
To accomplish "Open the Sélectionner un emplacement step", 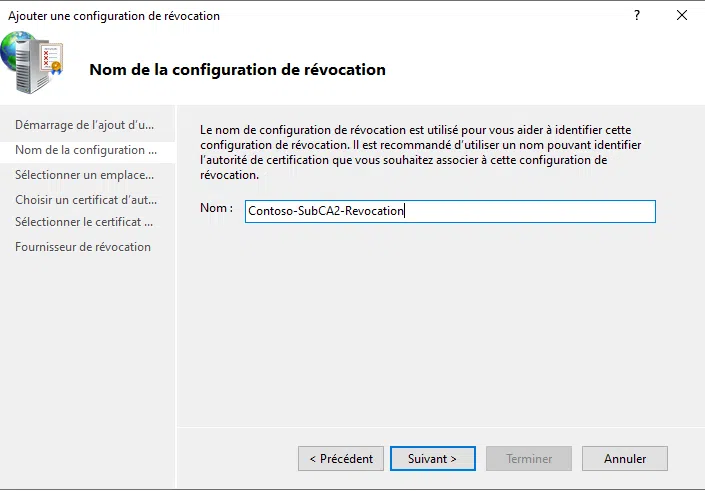I will tap(85, 174).
